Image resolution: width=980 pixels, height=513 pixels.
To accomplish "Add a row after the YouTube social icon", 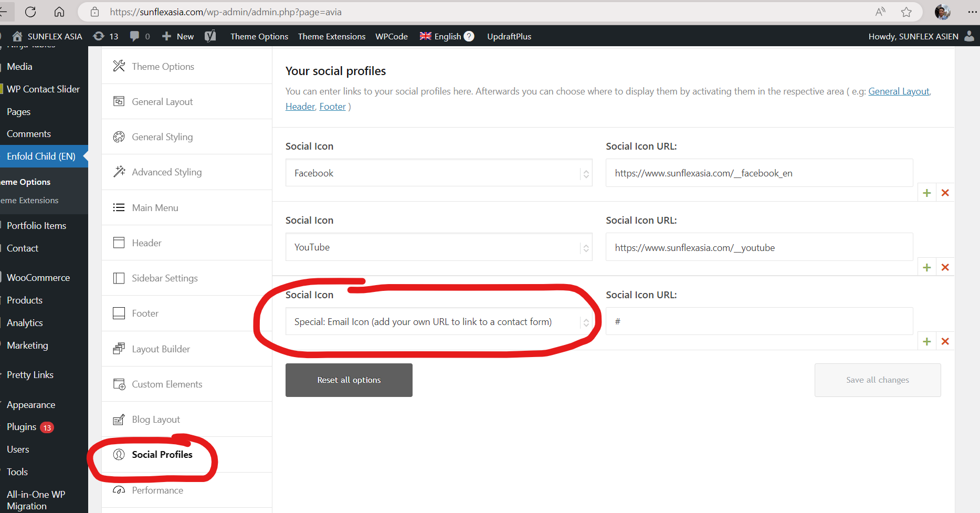I will 927,267.
